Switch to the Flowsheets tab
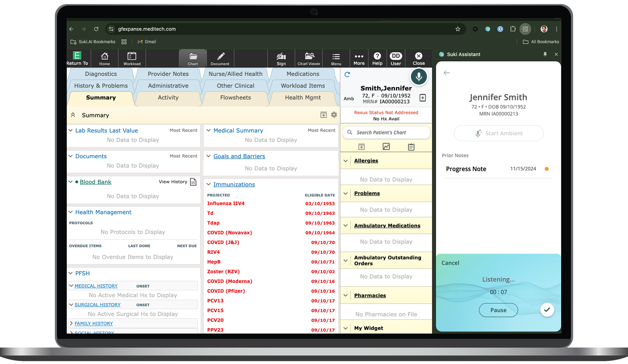This screenshot has height=364, width=628. coord(235,98)
